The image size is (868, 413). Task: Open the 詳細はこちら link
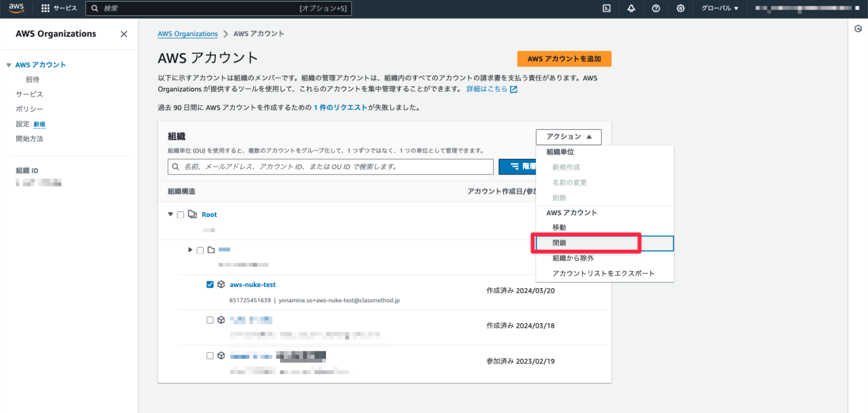point(487,88)
